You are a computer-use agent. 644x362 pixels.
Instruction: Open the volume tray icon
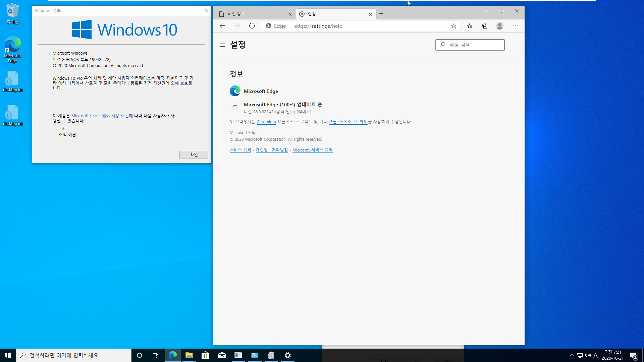pos(588,355)
